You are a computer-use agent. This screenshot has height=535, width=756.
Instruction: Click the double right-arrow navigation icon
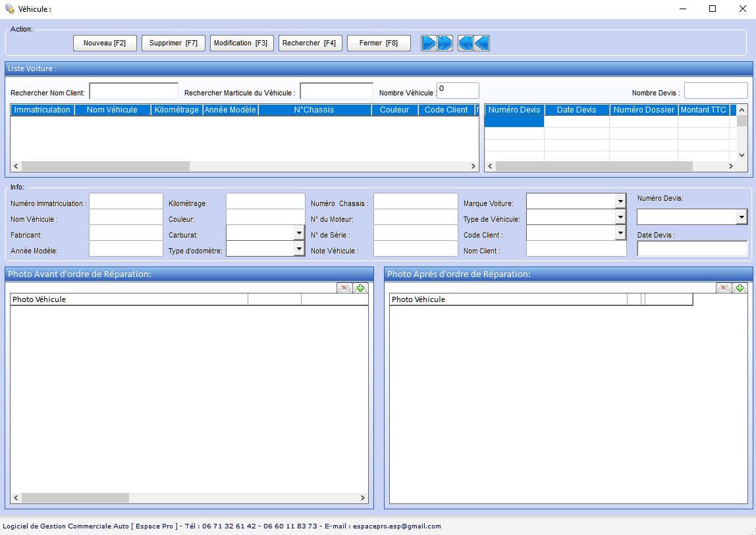(x=445, y=43)
